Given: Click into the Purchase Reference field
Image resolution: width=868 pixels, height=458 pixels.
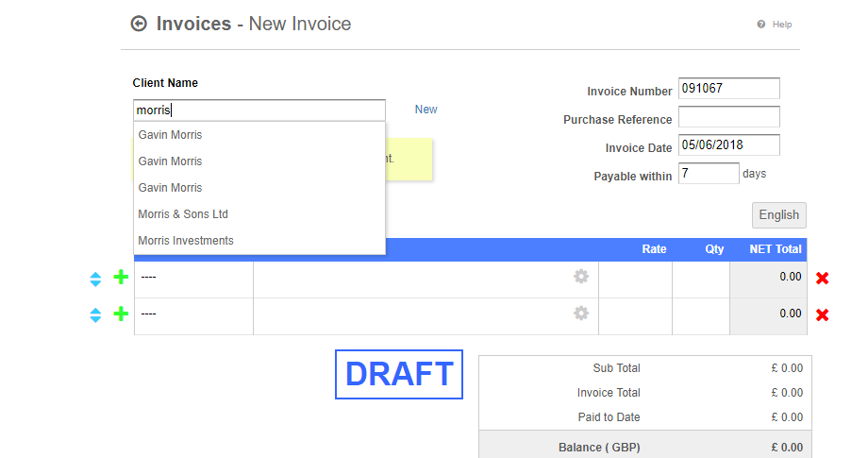Looking at the screenshot, I should click(x=728, y=117).
